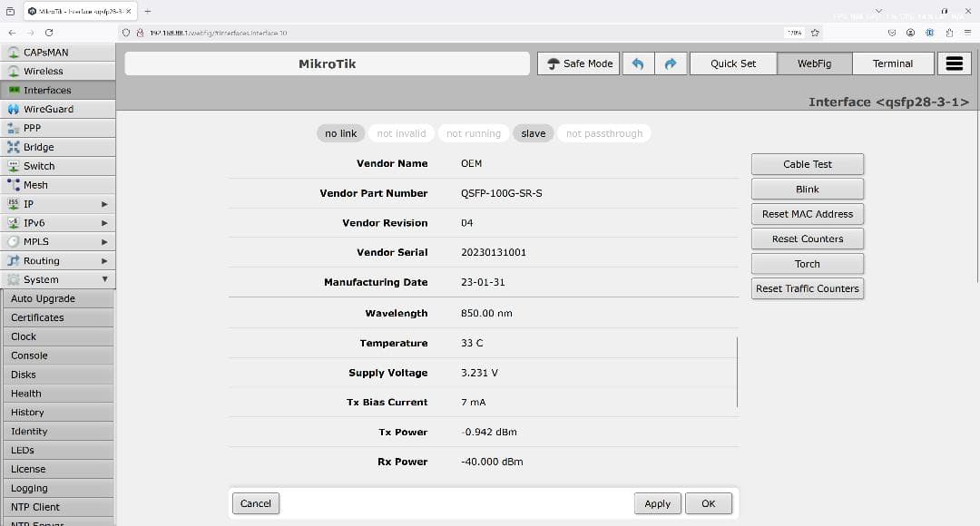The height and width of the screenshot is (526, 980).
Task: Open the PPP sidebar entry
Action: 57,128
